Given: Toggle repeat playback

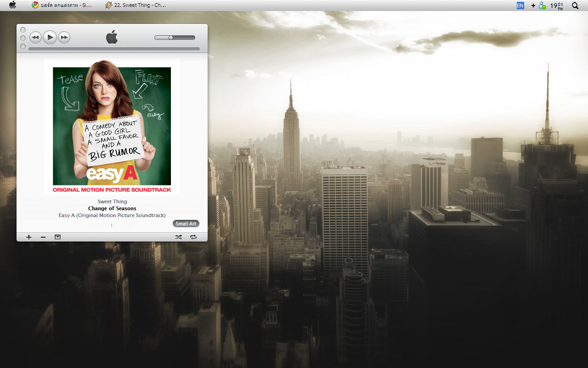Looking at the screenshot, I should tap(193, 237).
